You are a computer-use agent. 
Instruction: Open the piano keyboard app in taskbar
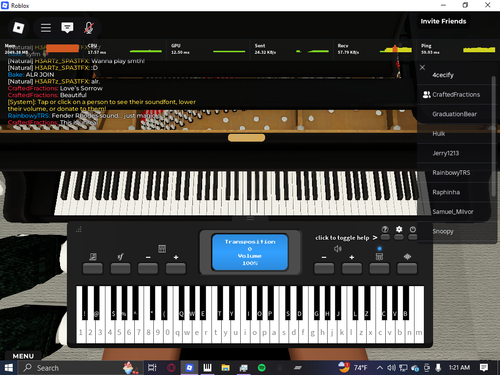207,368
